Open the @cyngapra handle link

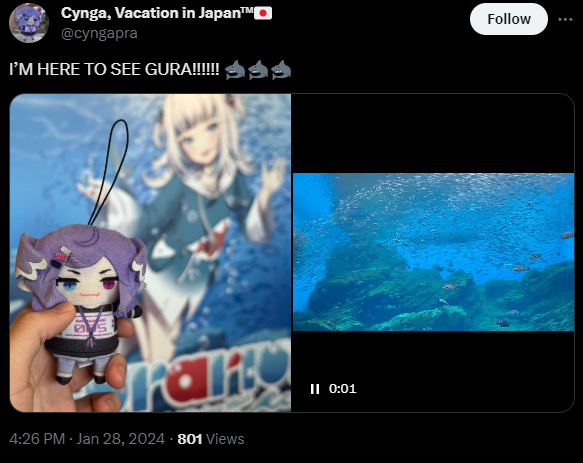pos(99,33)
